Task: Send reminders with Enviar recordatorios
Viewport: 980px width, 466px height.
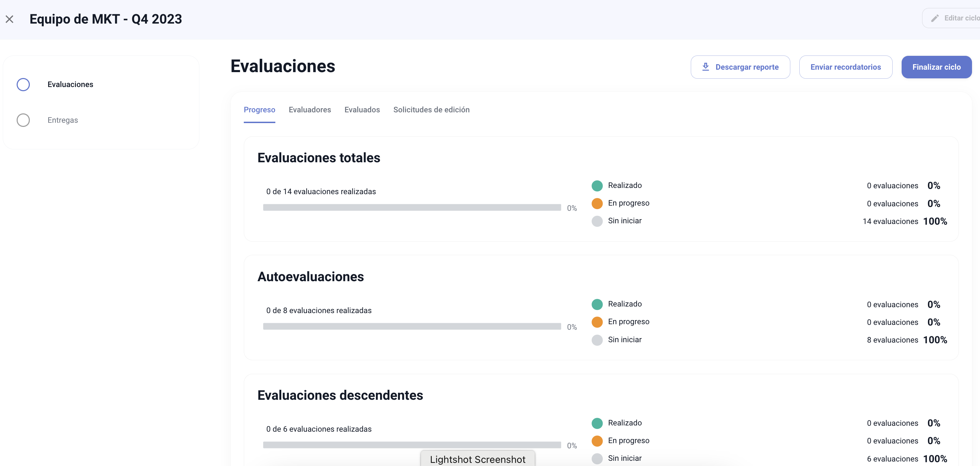Action: click(x=845, y=67)
